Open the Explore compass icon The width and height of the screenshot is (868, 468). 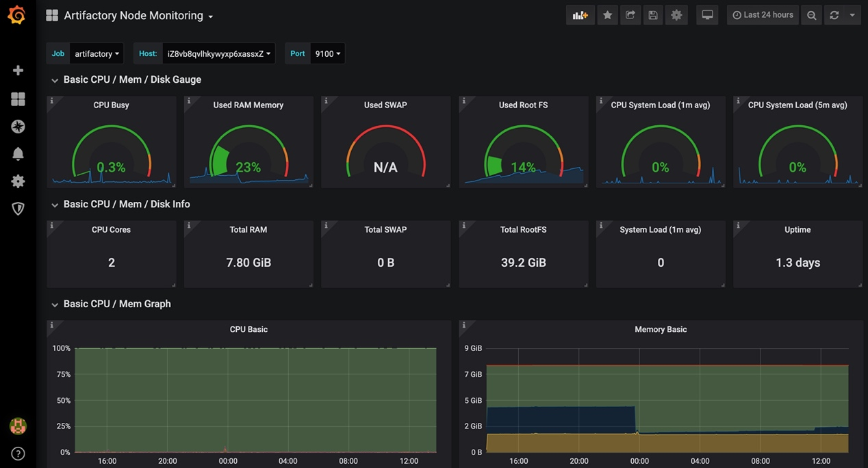coord(18,127)
